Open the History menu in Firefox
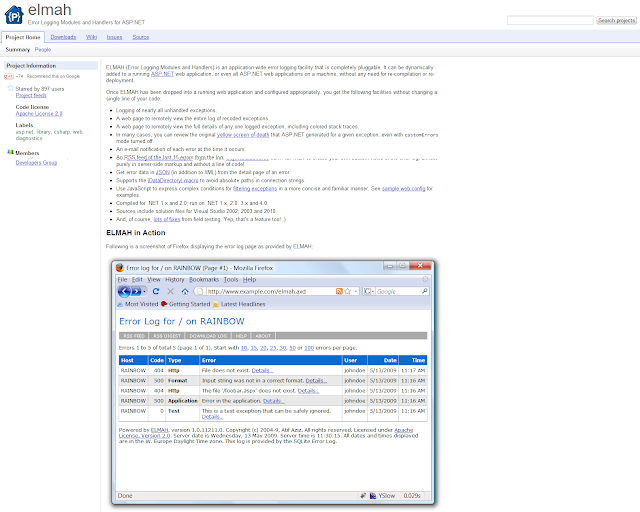The height and width of the screenshot is (512, 640). (x=175, y=280)
